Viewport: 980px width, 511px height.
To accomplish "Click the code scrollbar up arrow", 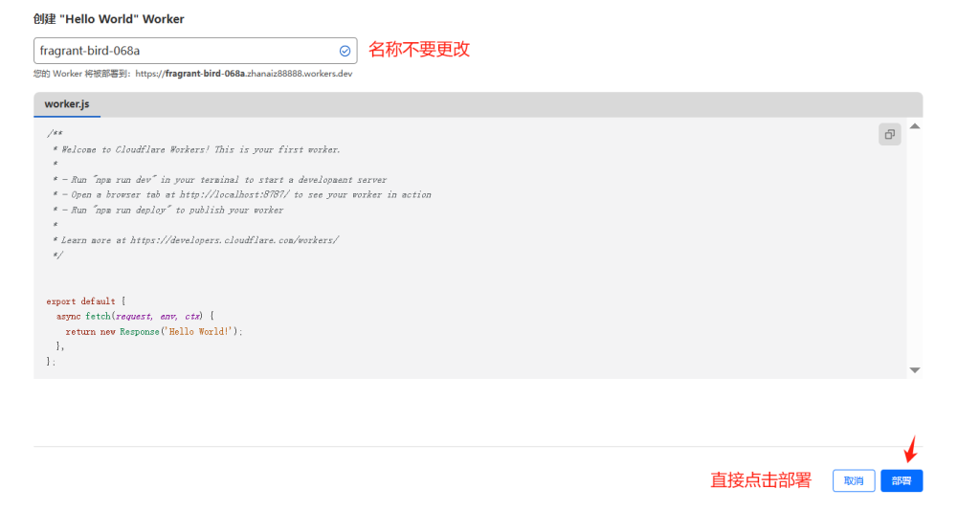I will [914, 126].
